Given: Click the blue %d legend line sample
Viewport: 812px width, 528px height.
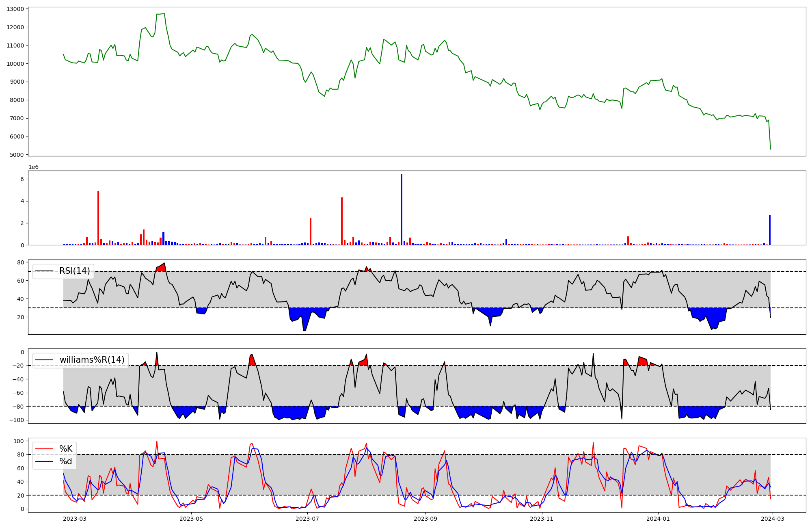Looking at the screenshot, I should click(44, 461).
